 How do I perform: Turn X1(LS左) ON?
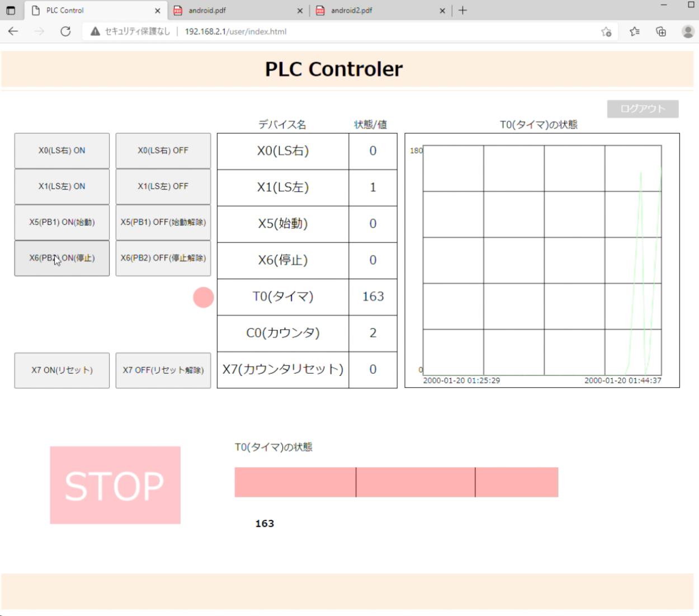[62, 186]
